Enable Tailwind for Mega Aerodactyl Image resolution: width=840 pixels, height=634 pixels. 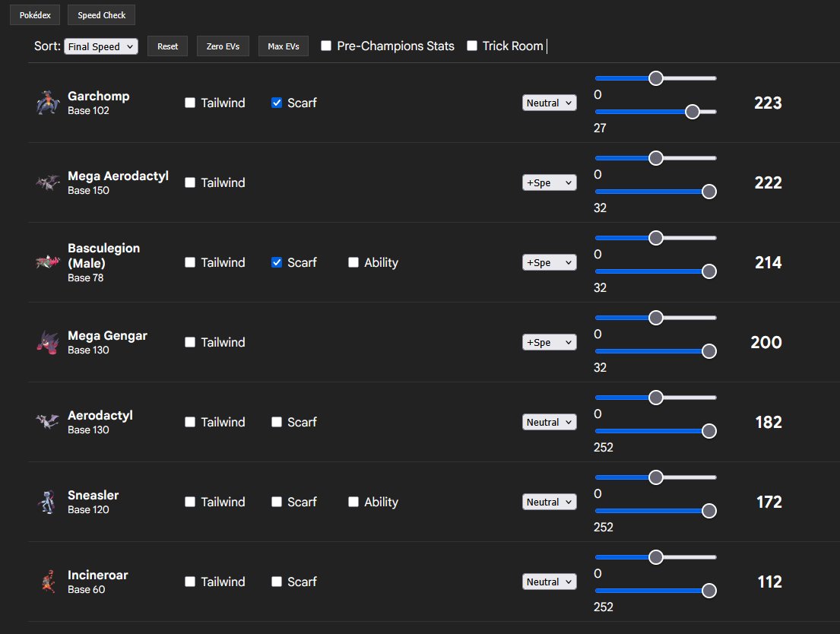point(190,182)
